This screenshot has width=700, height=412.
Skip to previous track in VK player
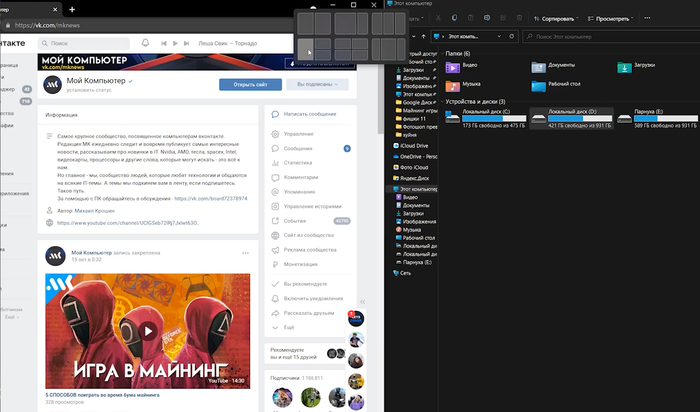(x=164, y=43)
